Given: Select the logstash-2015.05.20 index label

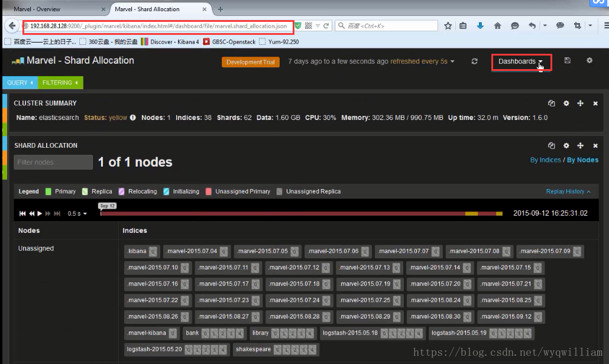Looking at the screenshot, I should click(154, 349).
